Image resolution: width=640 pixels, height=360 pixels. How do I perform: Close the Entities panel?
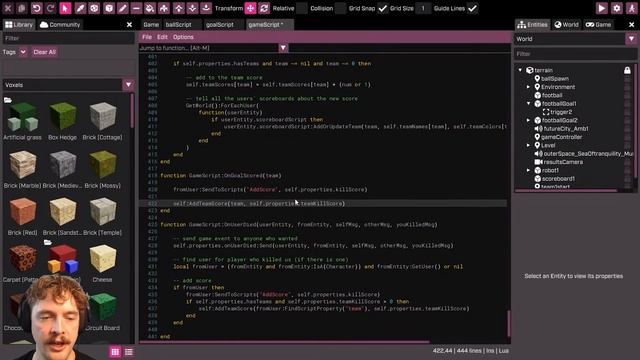pos(631,24)
